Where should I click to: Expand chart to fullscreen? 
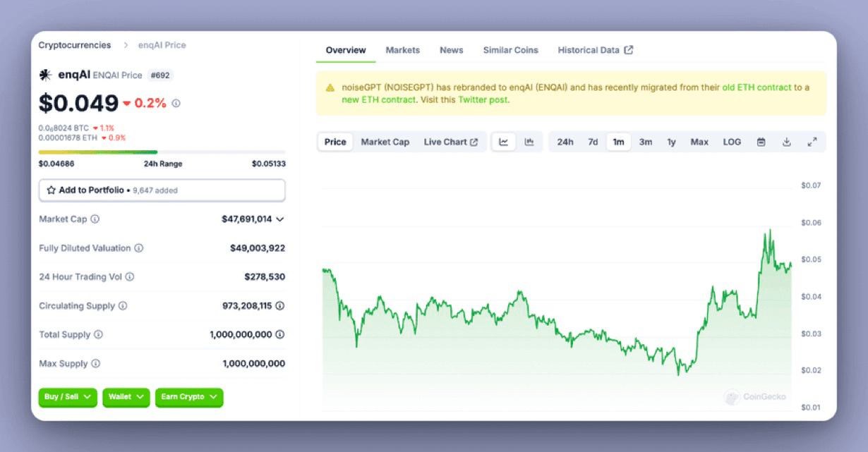click(x=812, y=142)
